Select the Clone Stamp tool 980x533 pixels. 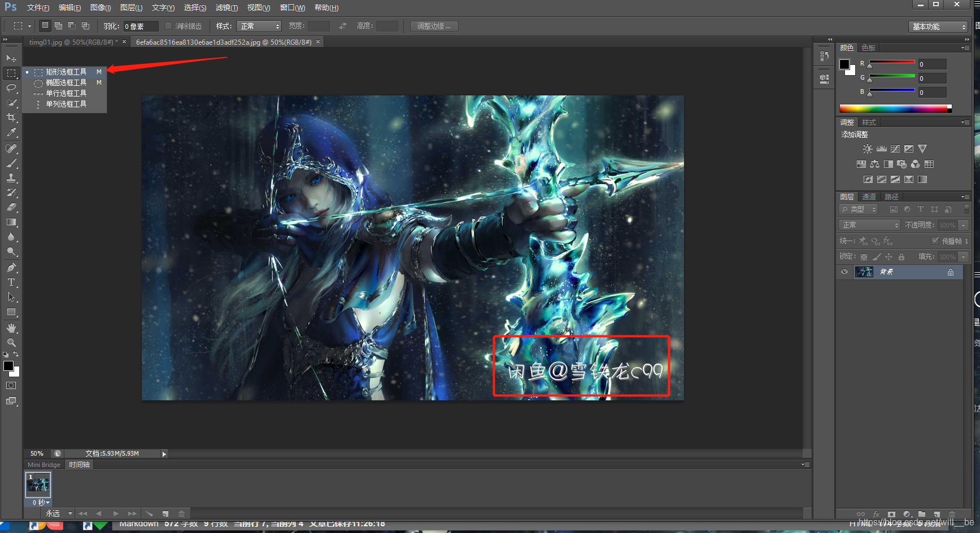click(x=11, y=178)
